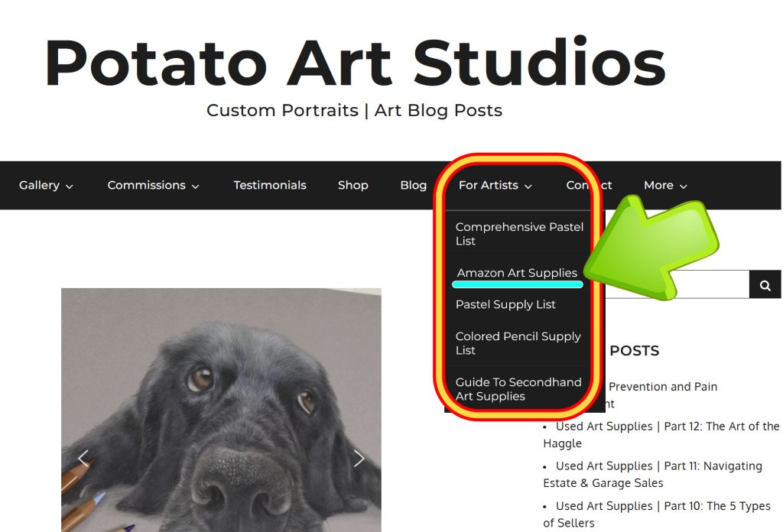Image resolution: width=783 pixels, height=532 pixels.
Task: Advance to the next slide arrow
Action: click(359, 458)
